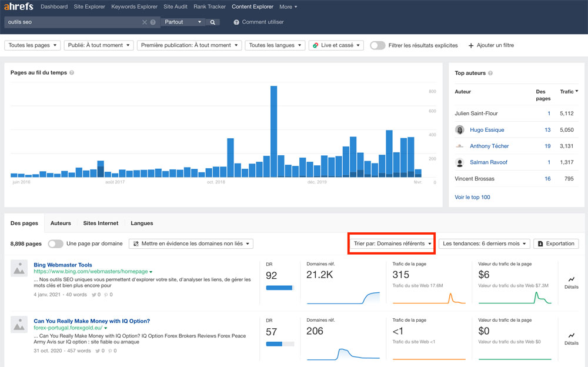Open Site Audit in top navigation
This screenshot has width=588, height=367.
point(175,6)
